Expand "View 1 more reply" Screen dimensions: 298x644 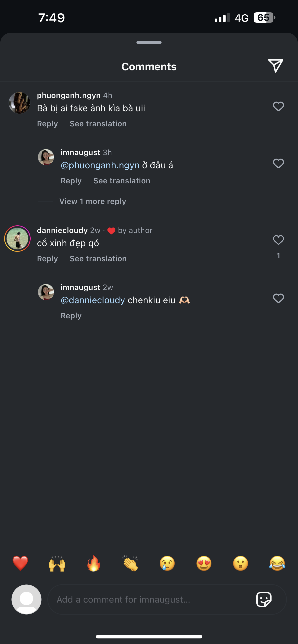[93, 201]
